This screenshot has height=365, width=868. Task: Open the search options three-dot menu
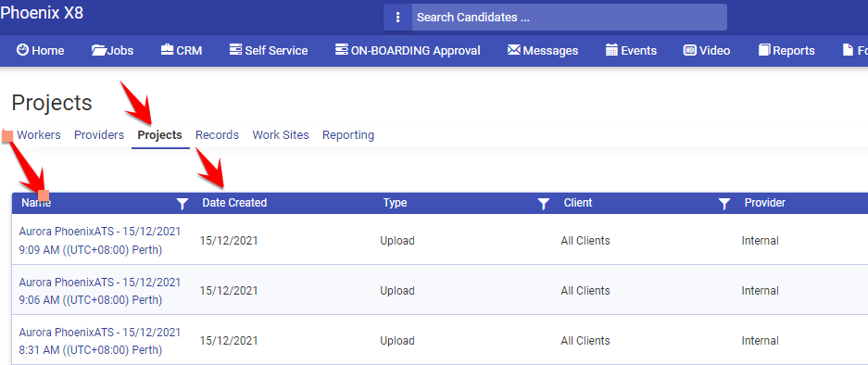[397, 18]
